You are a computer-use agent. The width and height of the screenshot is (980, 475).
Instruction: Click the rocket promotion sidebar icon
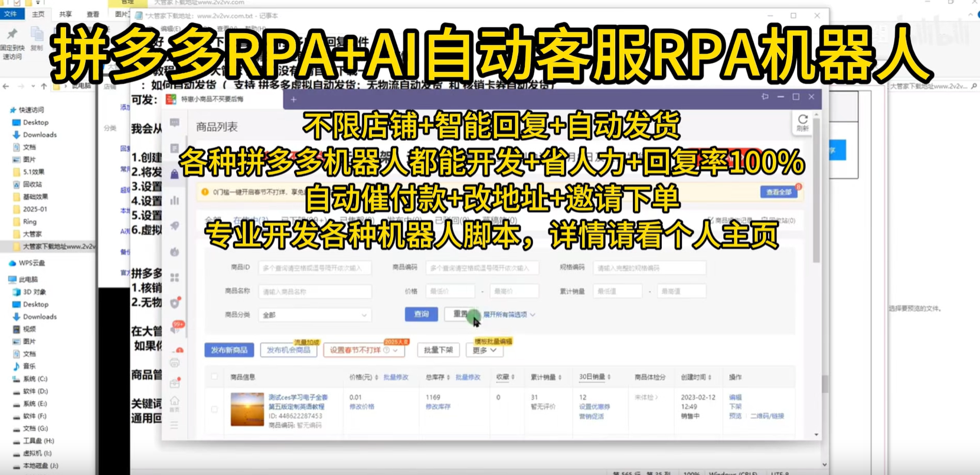175,226
